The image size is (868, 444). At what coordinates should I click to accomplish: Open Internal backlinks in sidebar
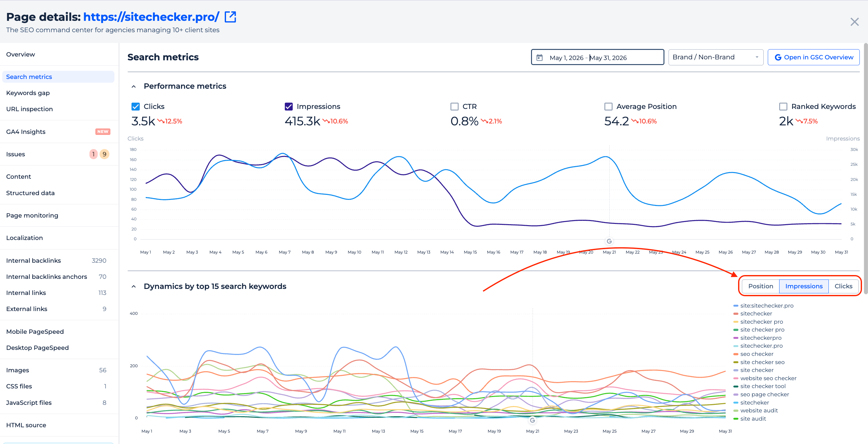pos(34,261)
